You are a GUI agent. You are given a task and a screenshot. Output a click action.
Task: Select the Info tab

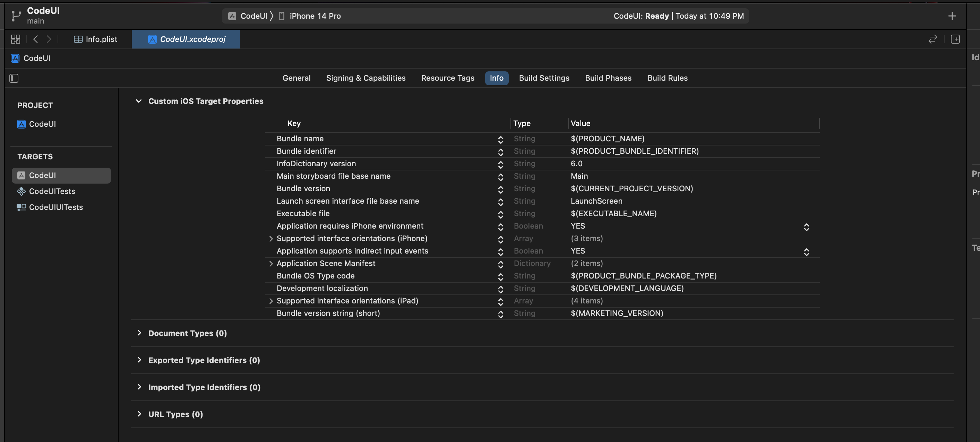[497, 78]
